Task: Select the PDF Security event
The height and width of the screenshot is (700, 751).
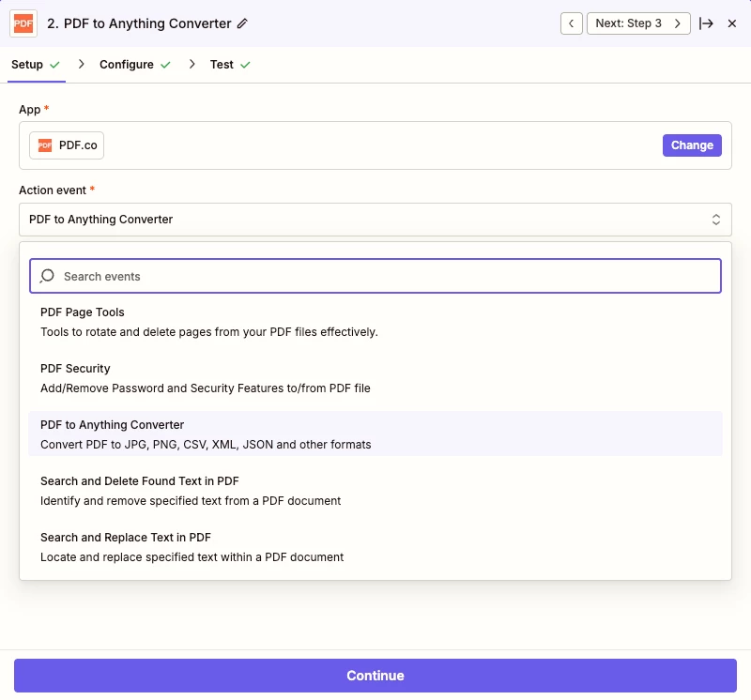Action: (375, 378)
